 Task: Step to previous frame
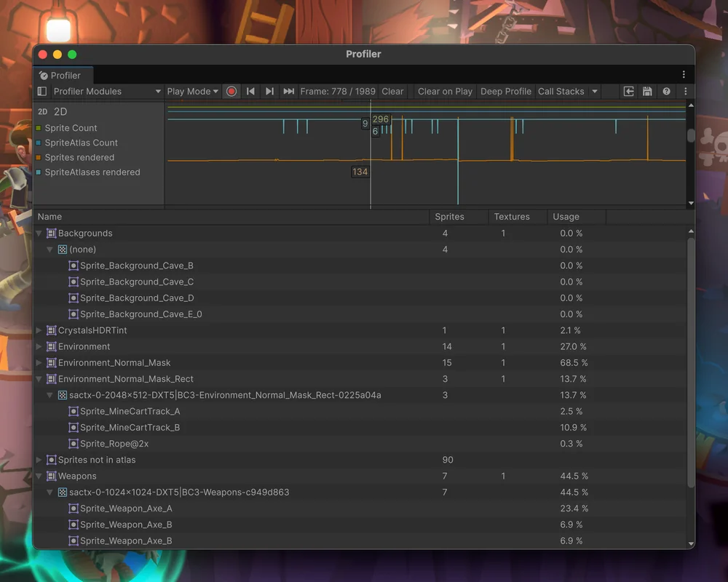click(x=250, y=92)
